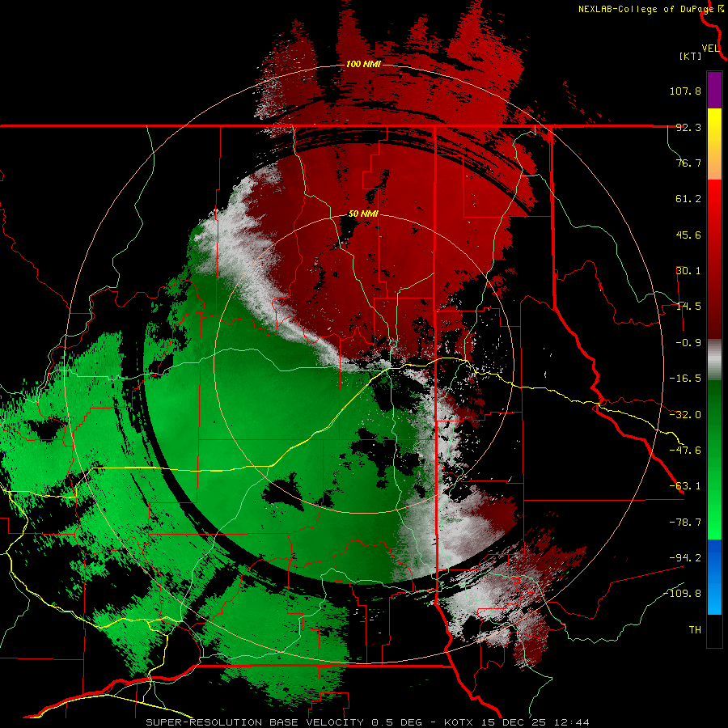
Task: Pick the red outbound segment of the color bar
Action: [x=714, y=259]
